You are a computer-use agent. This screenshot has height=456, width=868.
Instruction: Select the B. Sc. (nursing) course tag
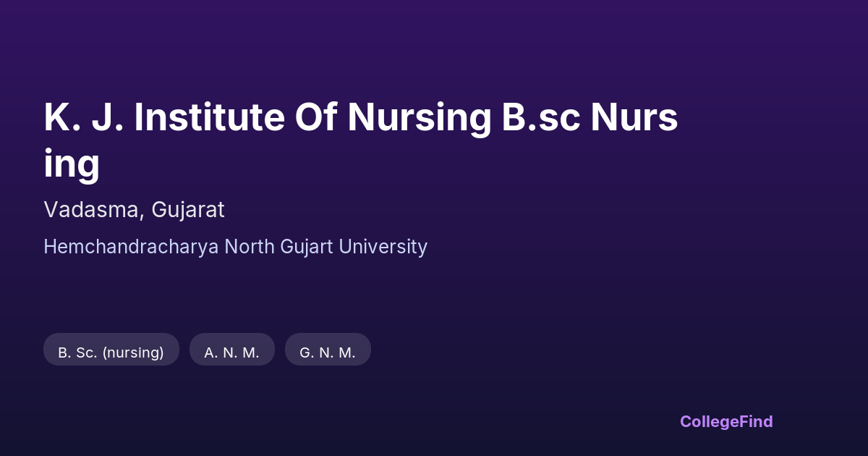tap(111, 352)
